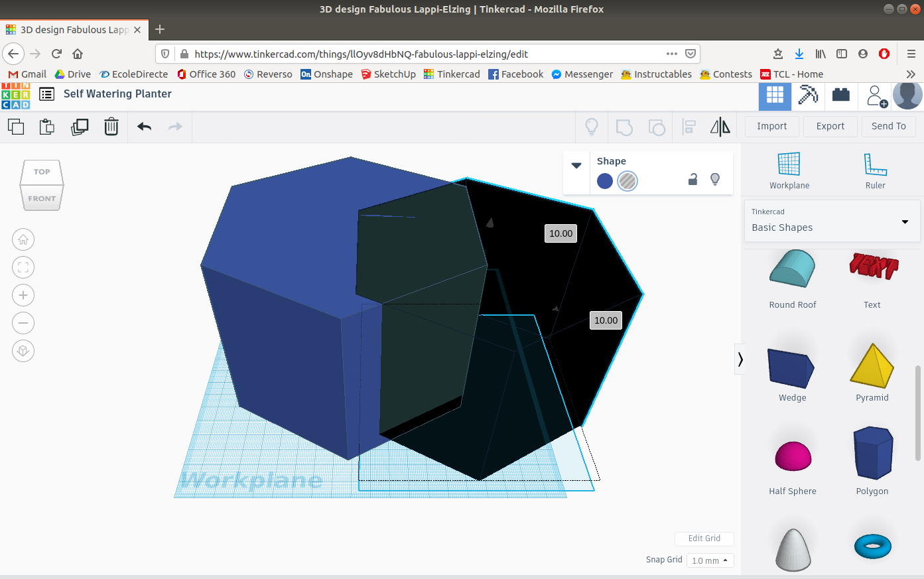Pick the Torus shape
This screenshot has width=924, height=579.
[x=872, y=546]
